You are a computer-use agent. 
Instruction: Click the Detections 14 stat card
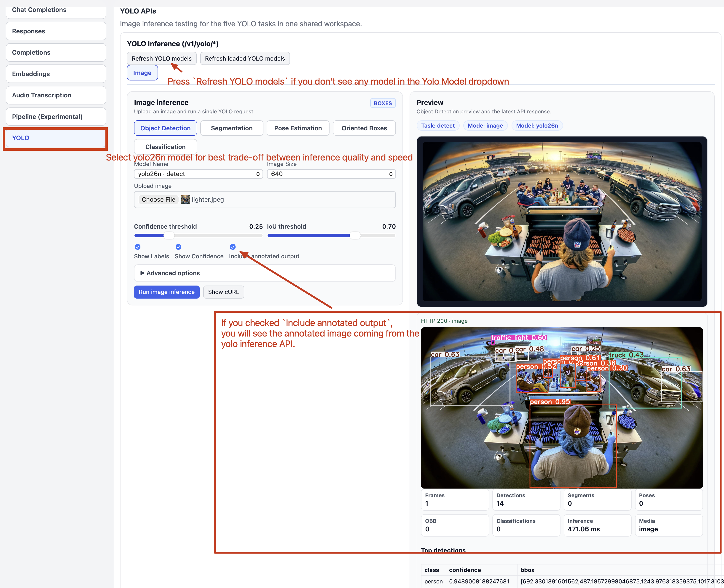pos(526,500)
